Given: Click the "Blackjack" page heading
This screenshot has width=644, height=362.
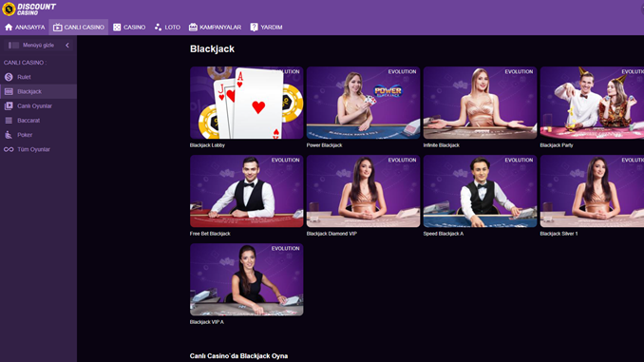Looking at the screenshot, I should click(x=212, y=48).
